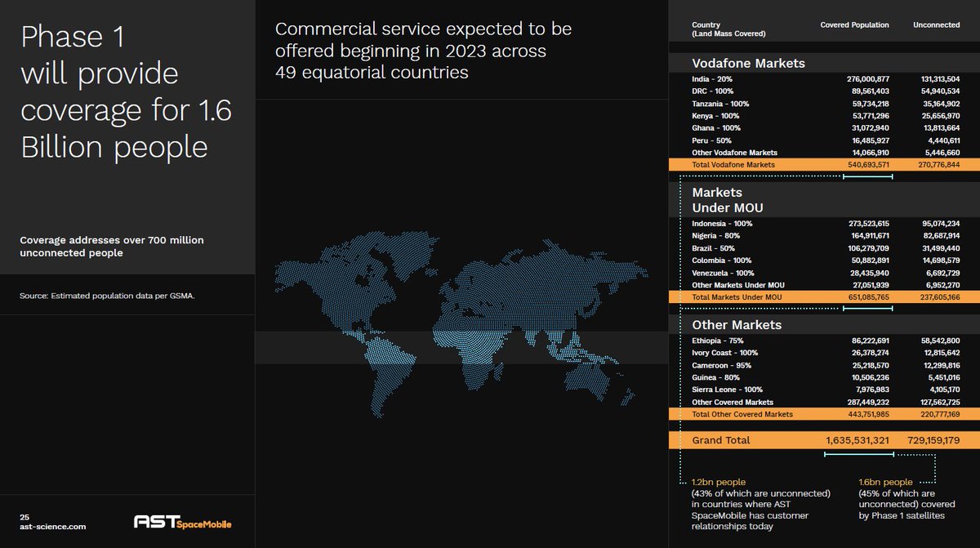
Task: Click Tanzania's unconnected value 35,164,902
Action: [x=941, y=104]
